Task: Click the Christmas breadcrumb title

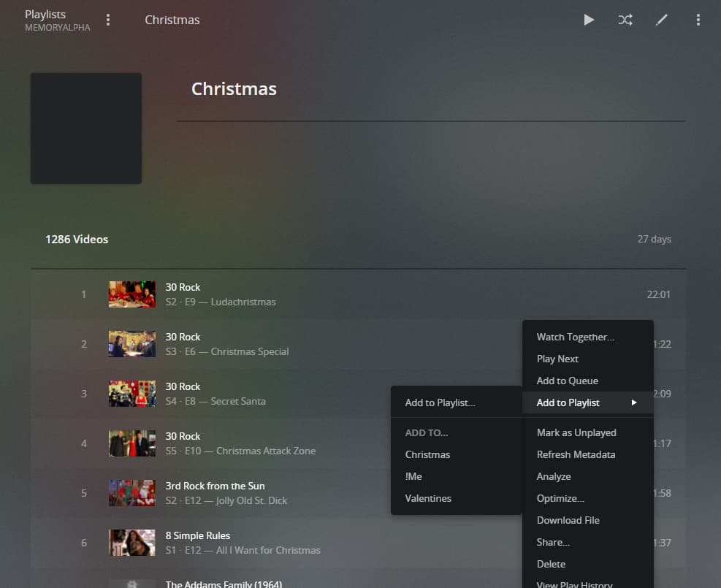Action: [x=172, y=20]
